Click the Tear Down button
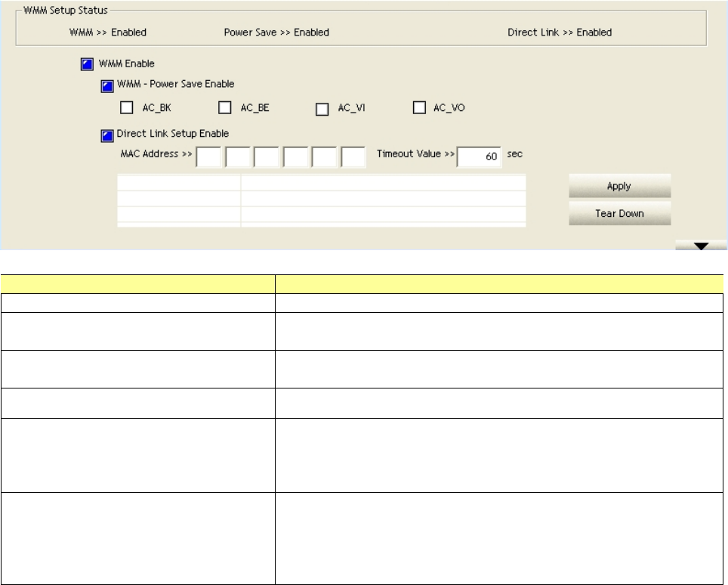The image size is (728, 585). tap(620, 213)
